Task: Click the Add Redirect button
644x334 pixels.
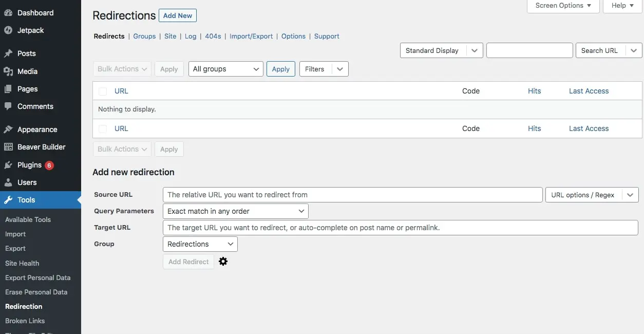Action: 188,262
